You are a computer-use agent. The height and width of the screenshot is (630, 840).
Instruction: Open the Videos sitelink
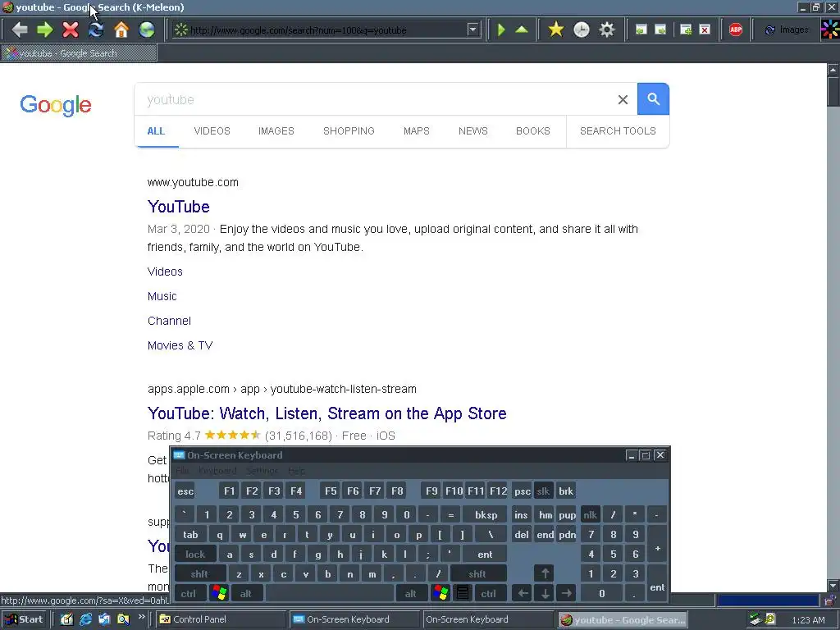165,272
